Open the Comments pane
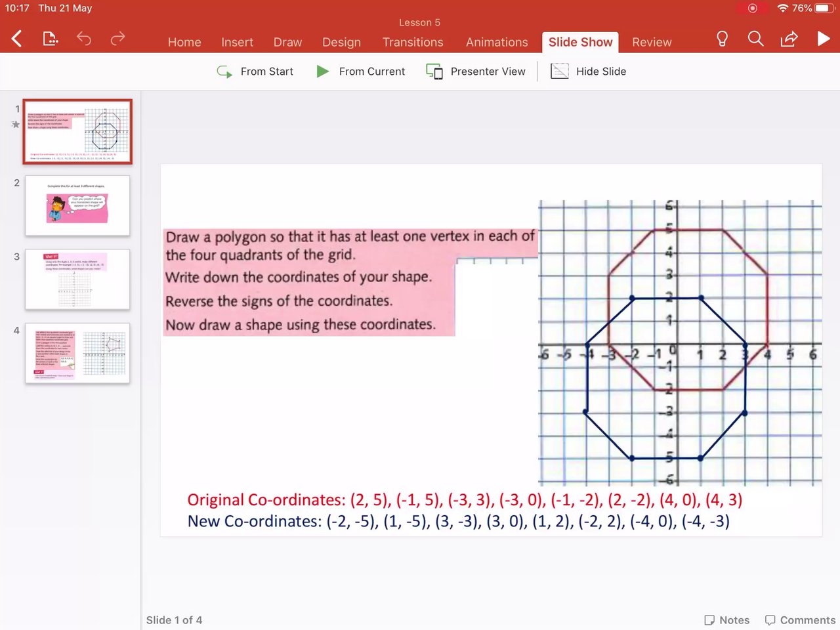Image resolution: width=840 pixels, height=630 pixels. pyautogui.click(x=800, y=620)
